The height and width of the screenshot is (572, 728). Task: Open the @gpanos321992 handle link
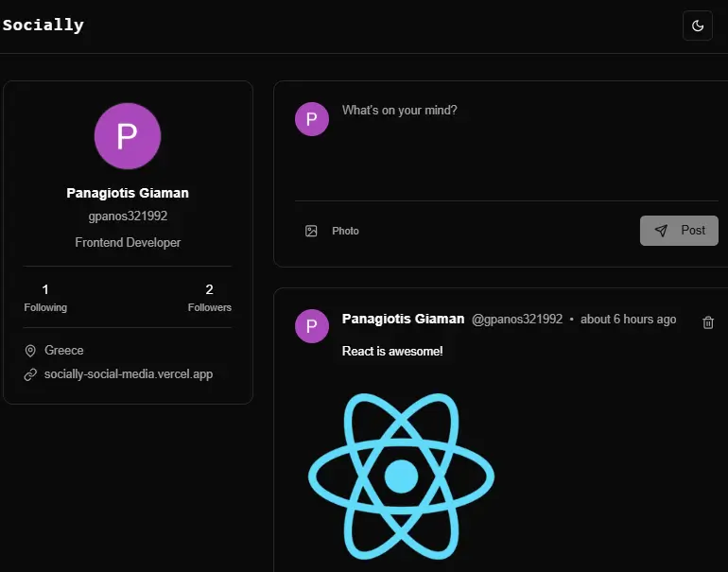point(517,320)
